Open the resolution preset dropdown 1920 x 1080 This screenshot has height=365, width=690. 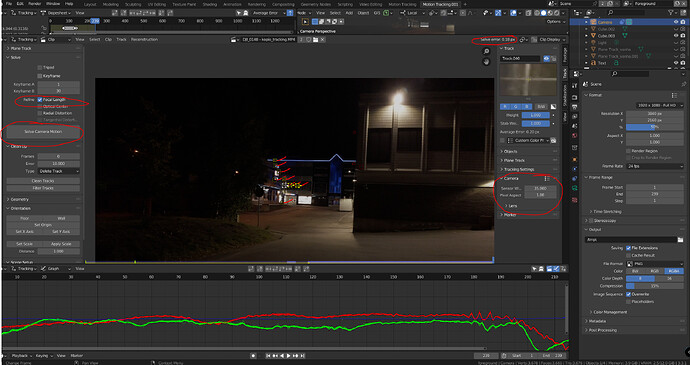tap(660, 106)
